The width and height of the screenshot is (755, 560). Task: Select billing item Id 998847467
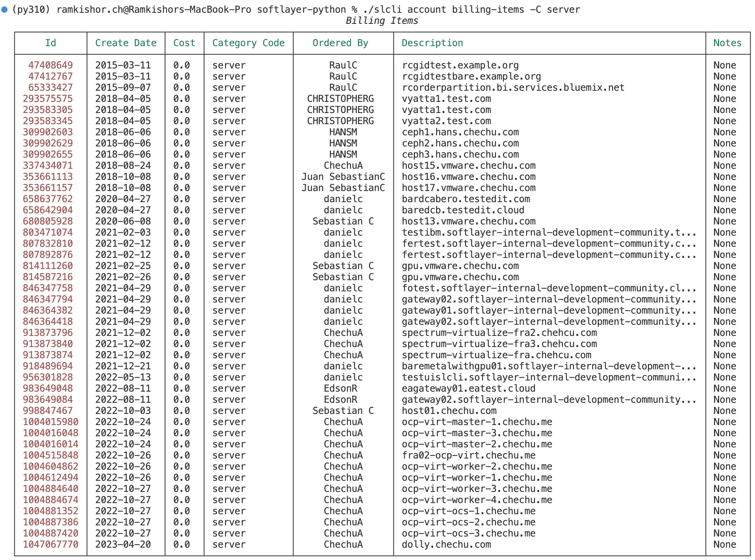[48, 411]
